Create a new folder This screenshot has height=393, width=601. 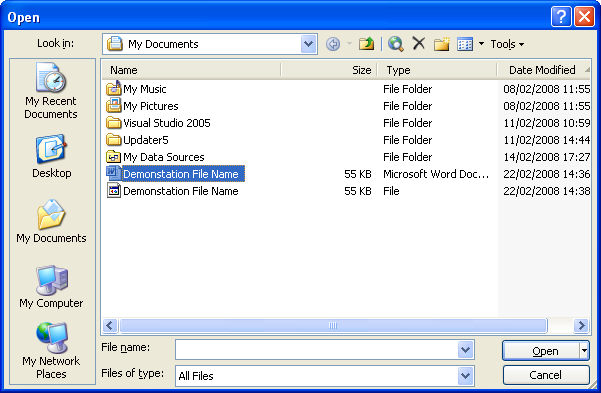(441, 44)
